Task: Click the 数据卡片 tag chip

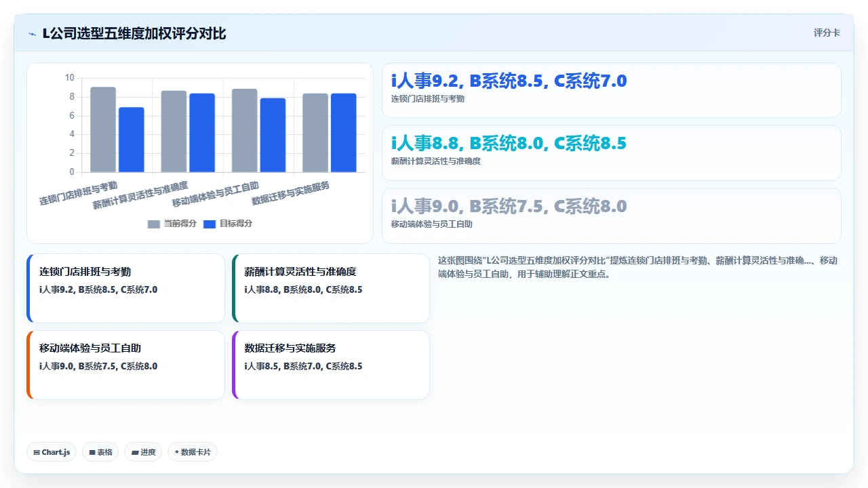Action: [x=193, y=452]
